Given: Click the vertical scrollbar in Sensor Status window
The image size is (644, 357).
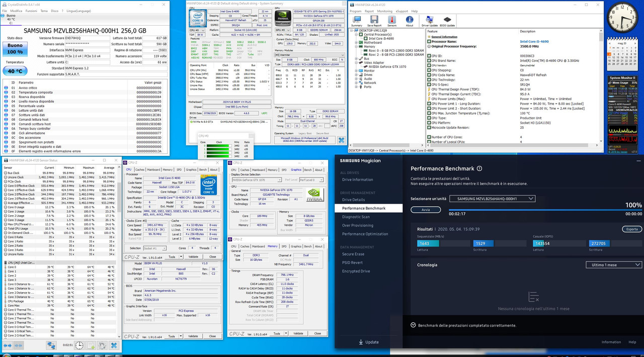Looking at the screenshot, I should tap(119, 251).
